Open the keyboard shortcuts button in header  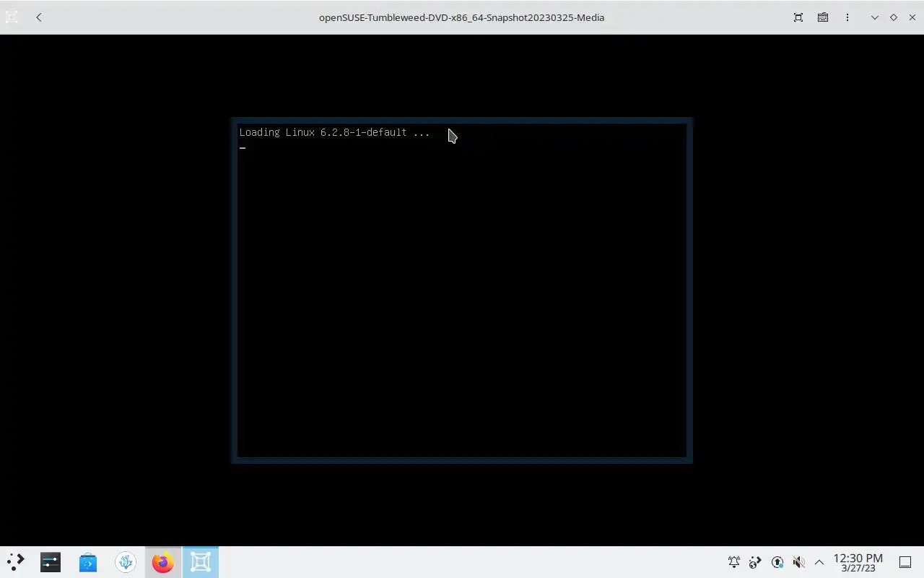[823, 17]
